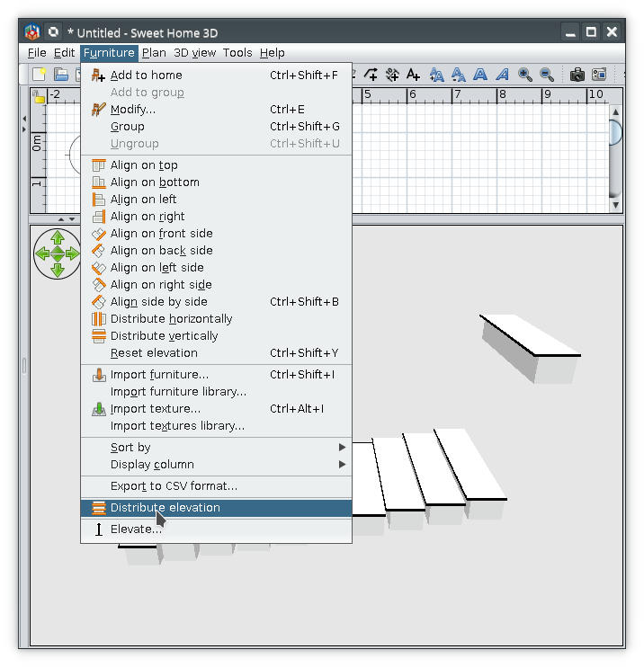This screenshot has height=667, width=644.
Task: Choose Reset elevation
Action: (x=216, y=352)
